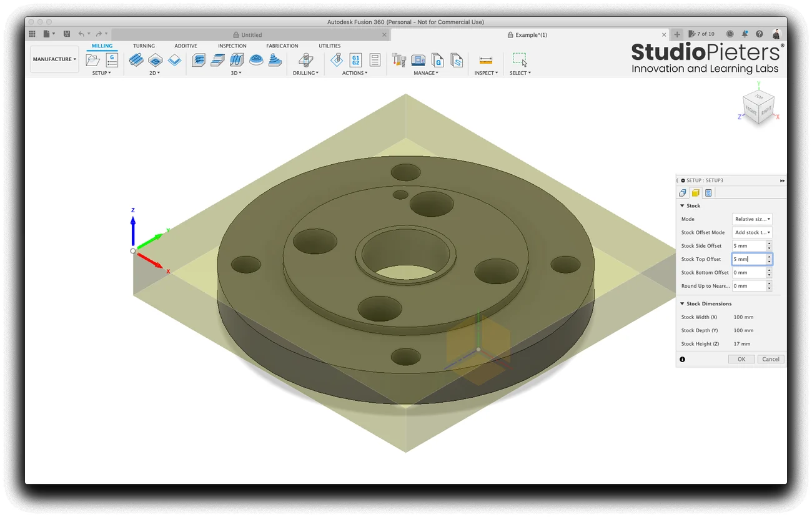Click the Stock Side Offset field

[x=749, y=246]
